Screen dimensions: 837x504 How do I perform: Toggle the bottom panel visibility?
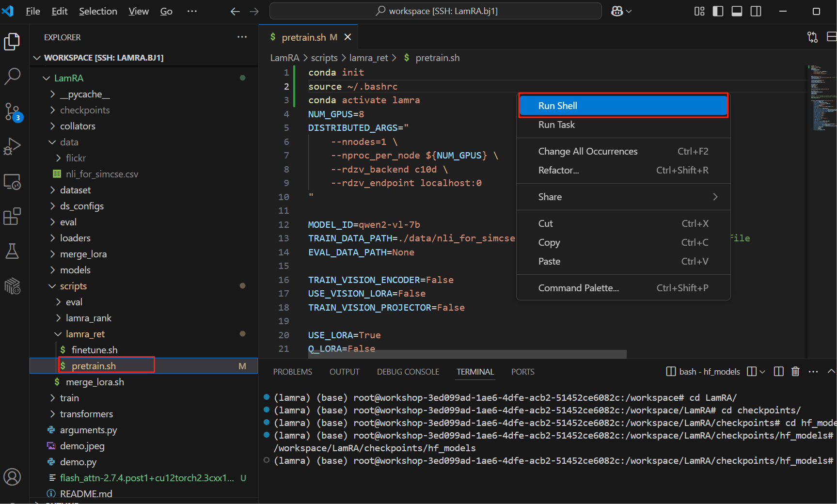pyautogui.click(x=737, y=11)
